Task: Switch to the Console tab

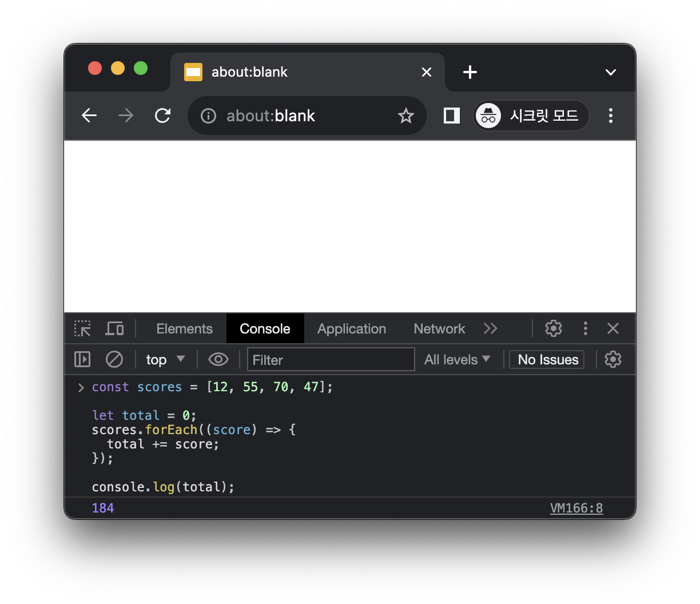Action: pos(265,329)
